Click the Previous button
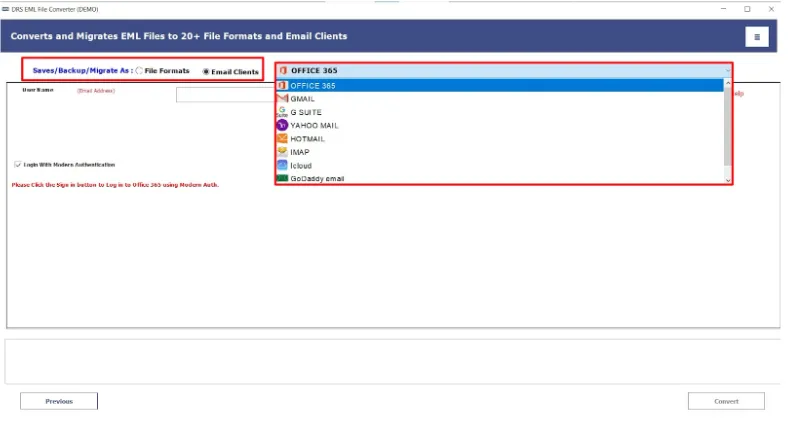Image resolution: width=802 pixels, height=431 pixels. point(59,401)
